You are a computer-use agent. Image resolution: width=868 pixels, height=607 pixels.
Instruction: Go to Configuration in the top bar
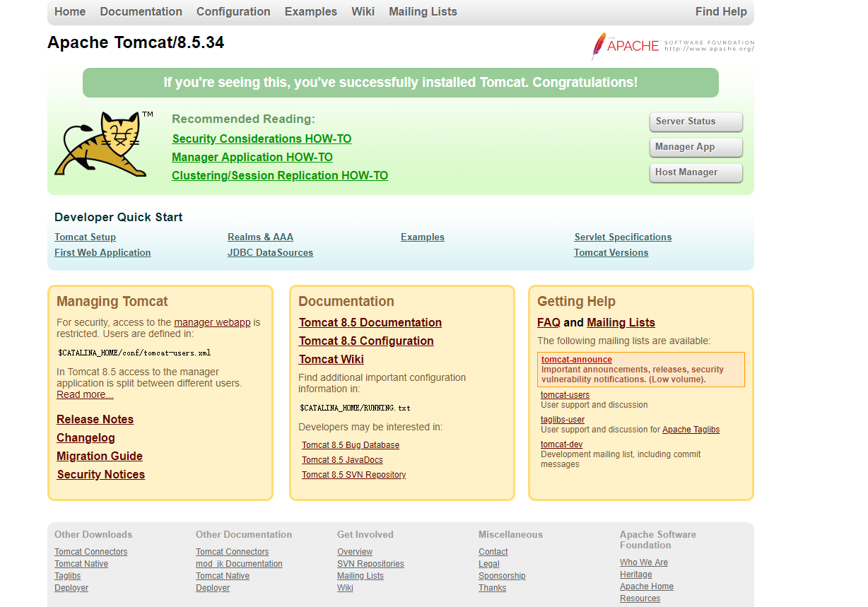pyautogui.click(x=233, y=11)
